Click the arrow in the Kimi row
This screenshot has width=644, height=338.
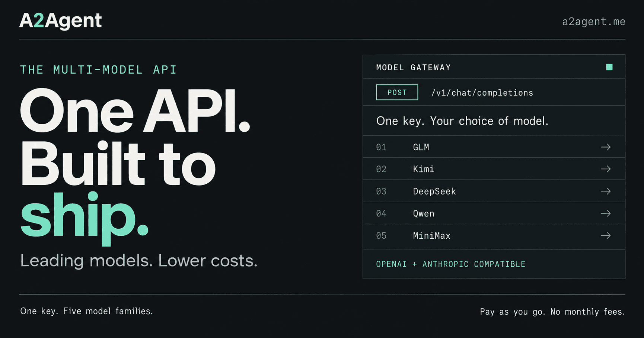[x=606, y=169]
